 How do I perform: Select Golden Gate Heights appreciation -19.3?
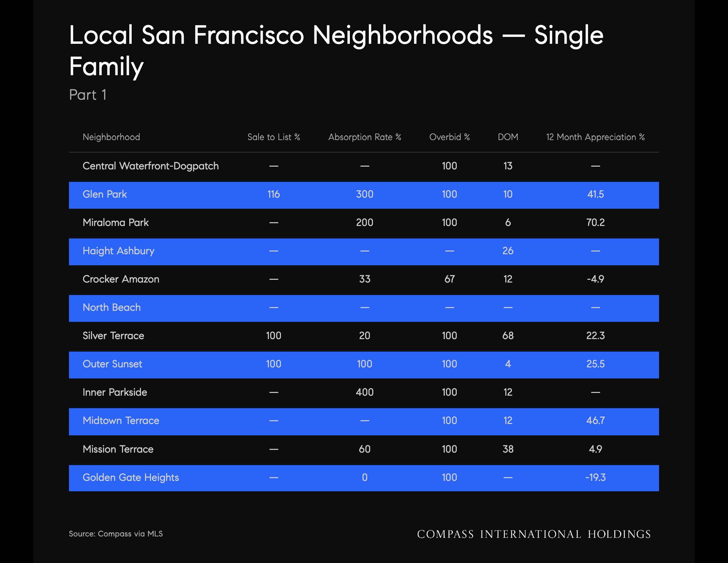pos(595,477)
